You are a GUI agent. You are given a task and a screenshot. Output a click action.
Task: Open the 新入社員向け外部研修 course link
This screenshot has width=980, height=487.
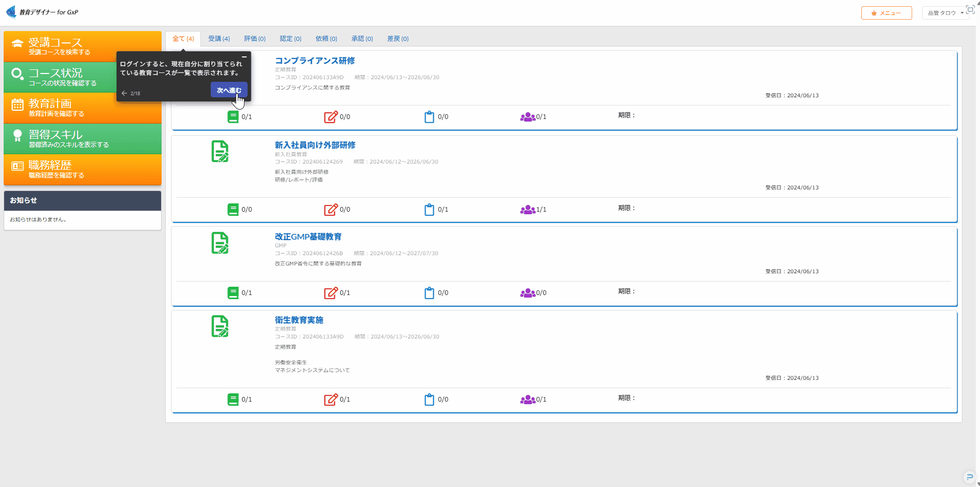(x=315, y=145)
